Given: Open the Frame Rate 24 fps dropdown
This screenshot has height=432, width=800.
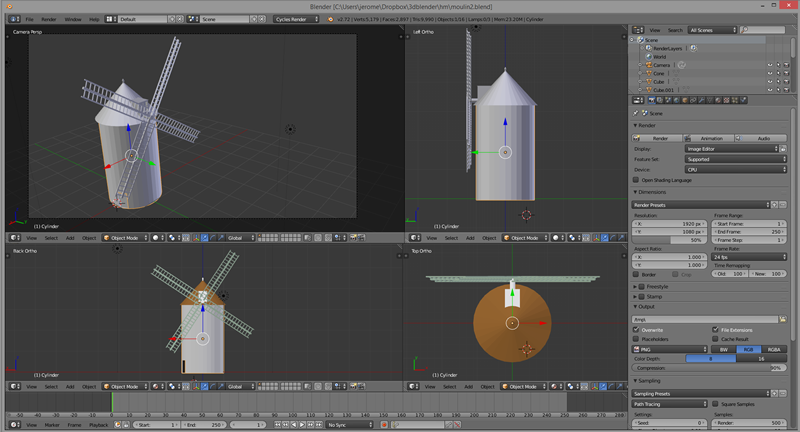Looking at the screenshot, I should click(750, 257).
